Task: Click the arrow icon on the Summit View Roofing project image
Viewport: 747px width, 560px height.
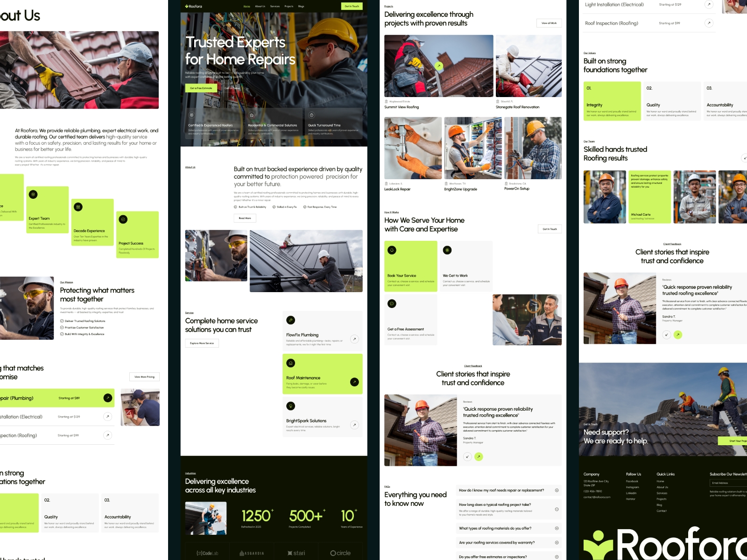Action: coord(439,66)
